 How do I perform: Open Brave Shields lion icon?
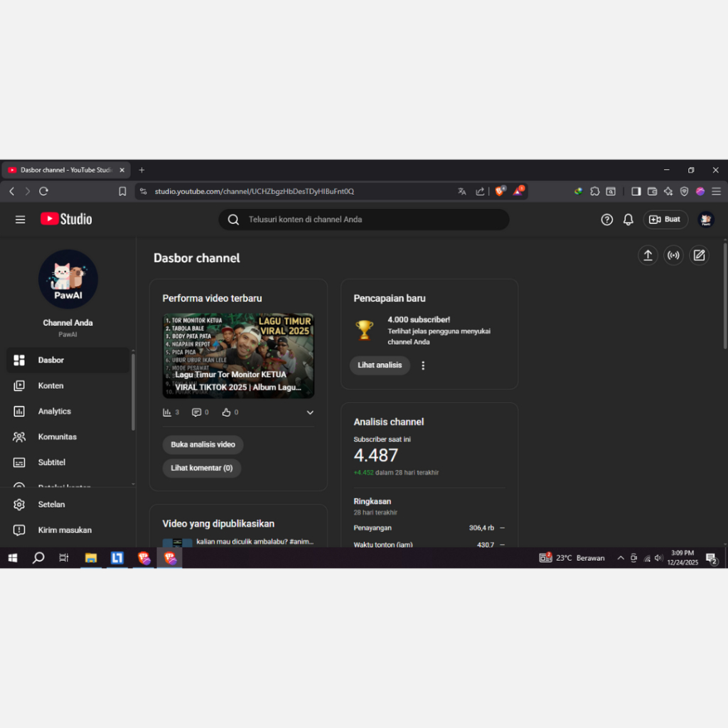500,191
